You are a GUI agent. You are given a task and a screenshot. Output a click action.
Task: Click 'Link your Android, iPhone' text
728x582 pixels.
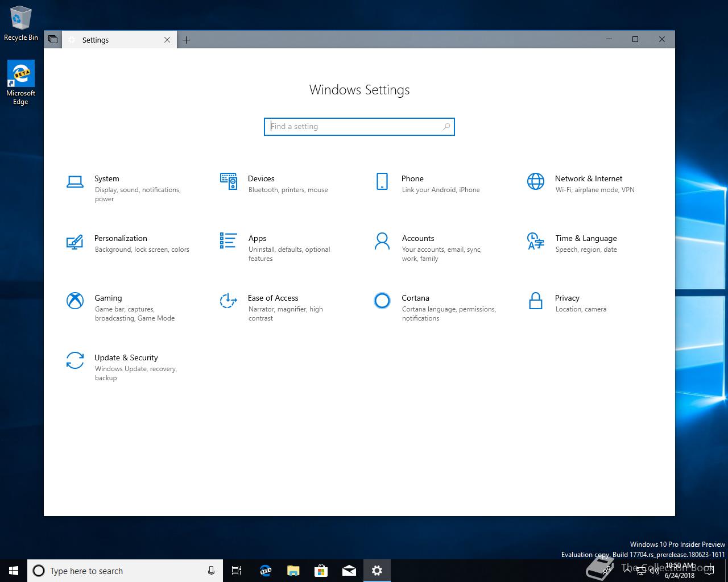pos(441,190)
